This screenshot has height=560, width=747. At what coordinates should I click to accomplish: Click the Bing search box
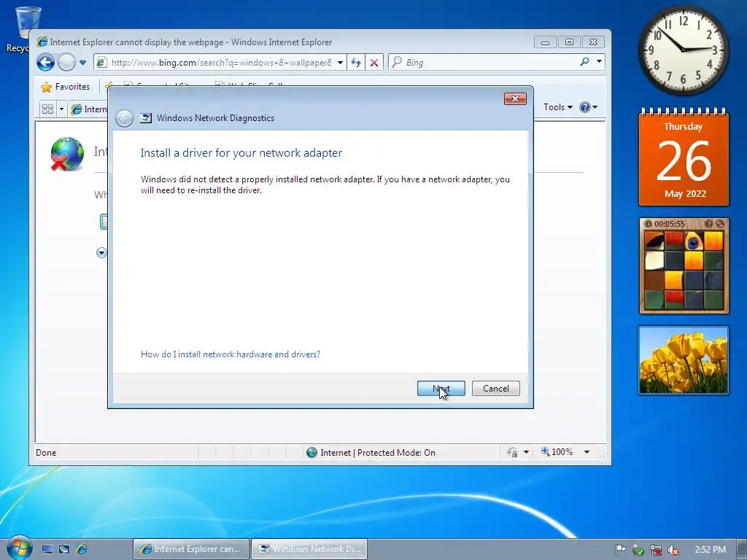[484, 63]
